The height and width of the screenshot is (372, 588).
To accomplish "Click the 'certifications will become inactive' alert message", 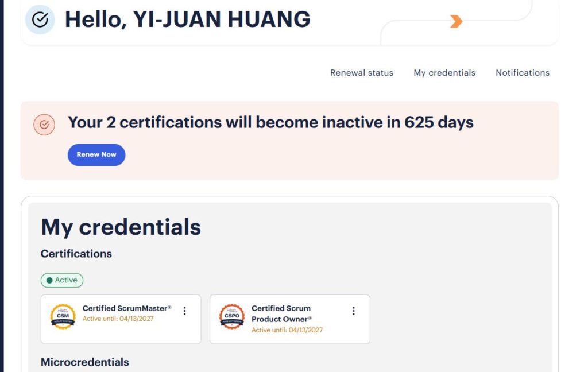I will [270, 122].
